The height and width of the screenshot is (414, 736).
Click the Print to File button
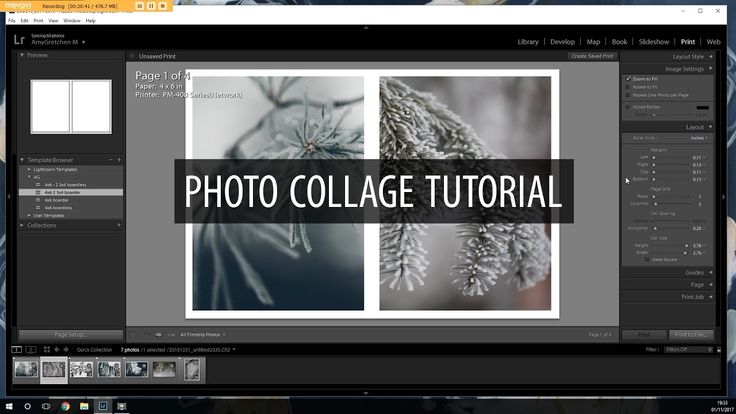pos(691,335)
